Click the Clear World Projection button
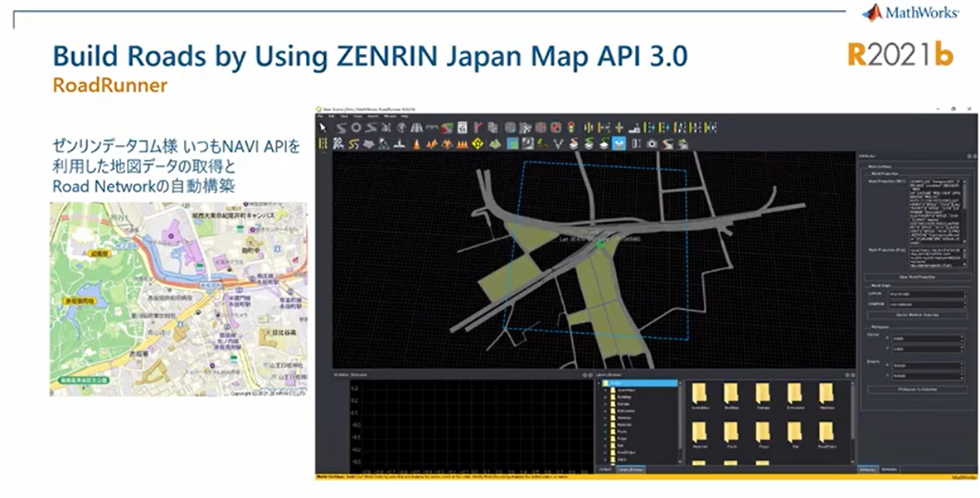Image resolution: width=980 pixels, height=498 pixels. (915, 277)
